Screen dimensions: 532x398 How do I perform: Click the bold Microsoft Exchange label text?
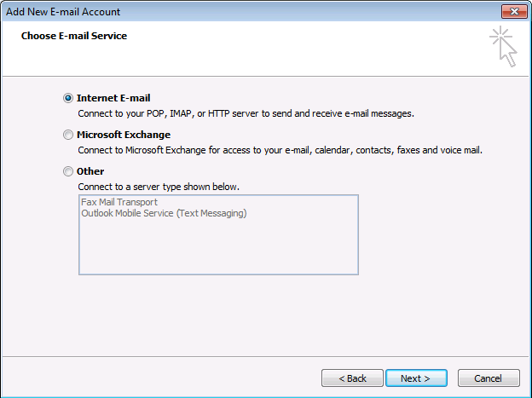click(x=124, y=135)
